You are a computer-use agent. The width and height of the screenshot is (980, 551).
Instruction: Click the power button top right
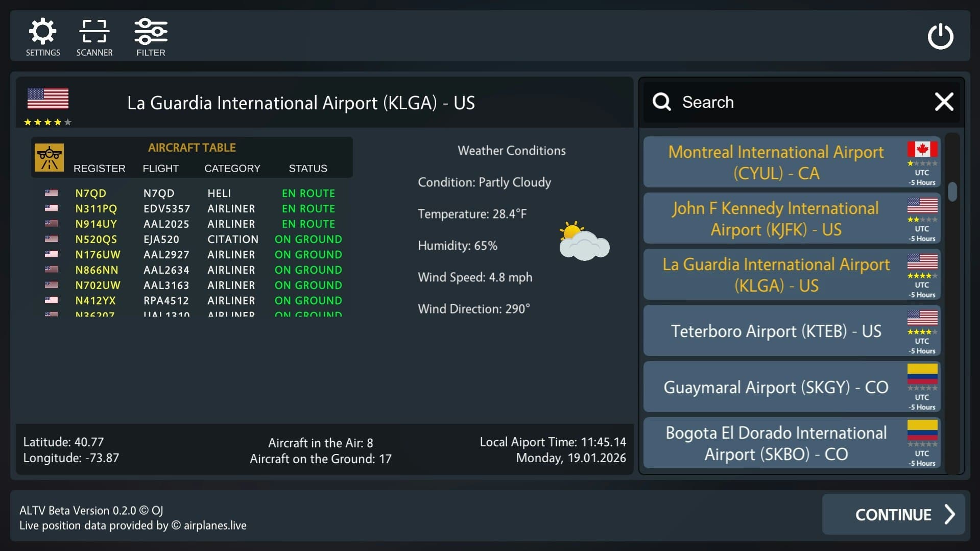[941, 36]
